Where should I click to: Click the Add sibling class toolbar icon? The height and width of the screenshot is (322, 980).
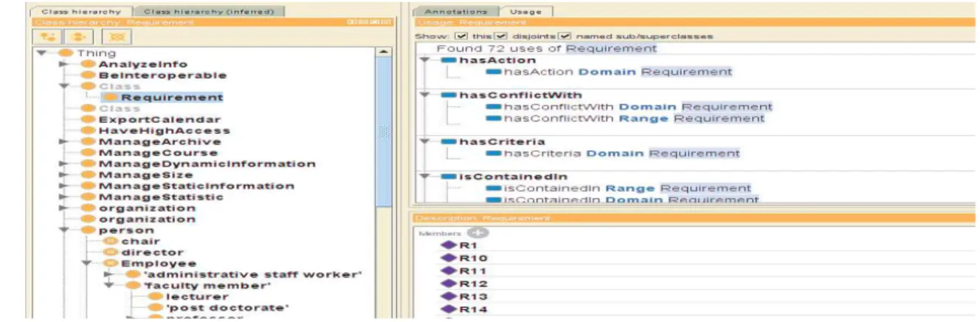[77, 36]
